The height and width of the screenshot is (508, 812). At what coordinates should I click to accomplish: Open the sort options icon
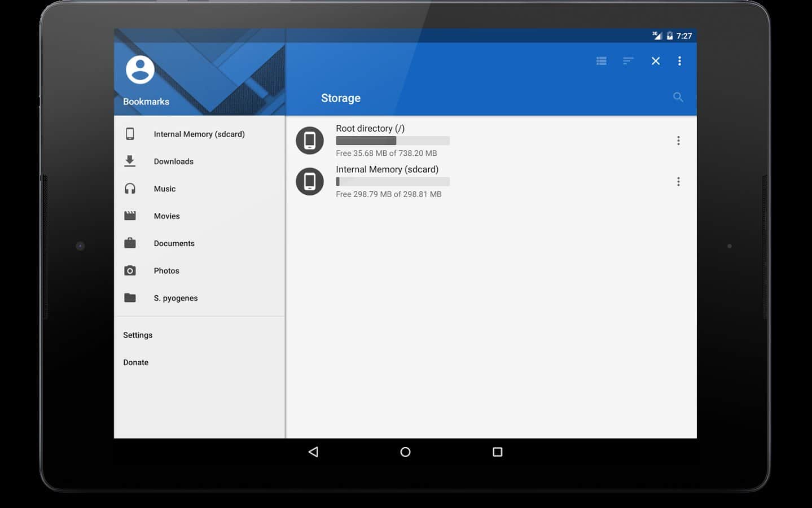[x=628, y=61]
